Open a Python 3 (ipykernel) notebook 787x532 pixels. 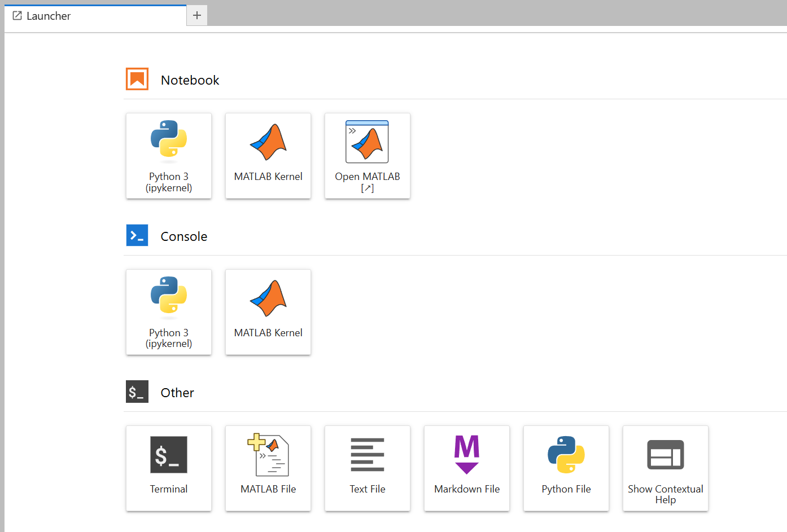(x=169, y=156)
